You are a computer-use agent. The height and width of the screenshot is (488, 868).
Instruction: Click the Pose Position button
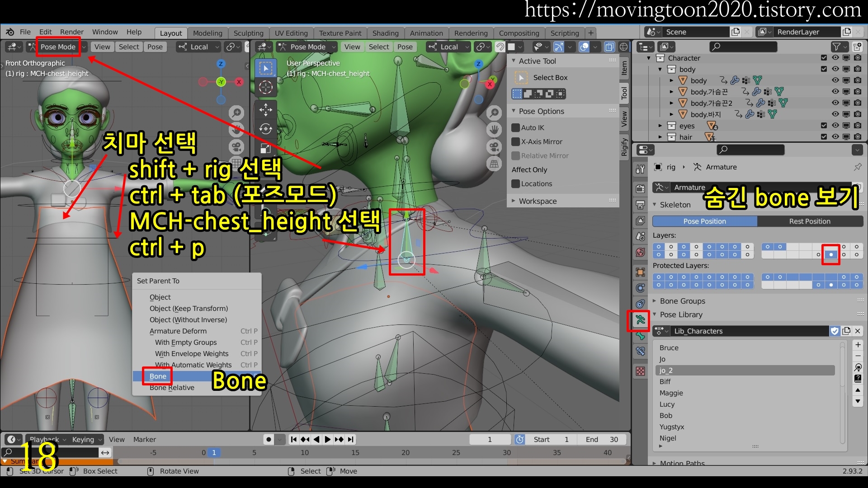pyautogui.click(x=705, y=221)
